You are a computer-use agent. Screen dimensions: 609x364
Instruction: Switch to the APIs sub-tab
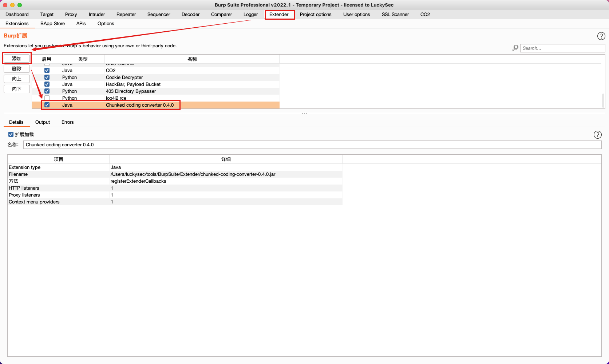[81, 24]
